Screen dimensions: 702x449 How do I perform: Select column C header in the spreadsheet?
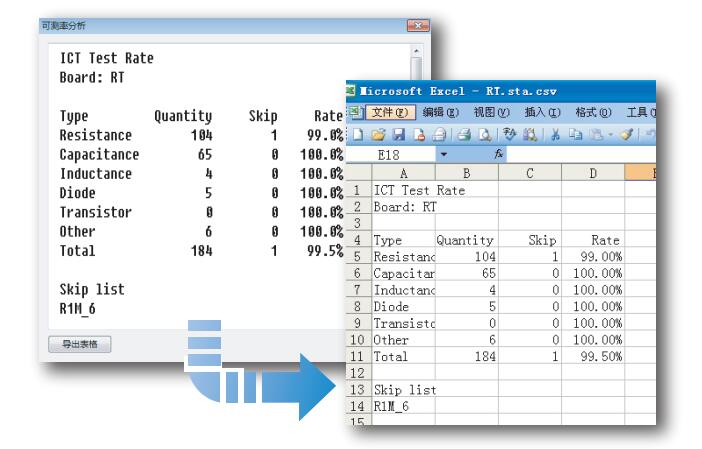(x=529, y=173)
